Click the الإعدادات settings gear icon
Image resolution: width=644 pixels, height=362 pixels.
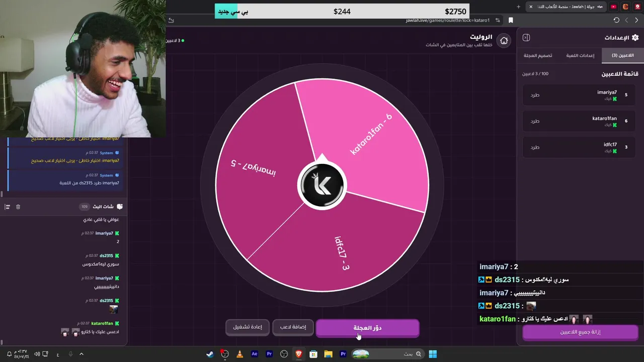tap(635, 38)
